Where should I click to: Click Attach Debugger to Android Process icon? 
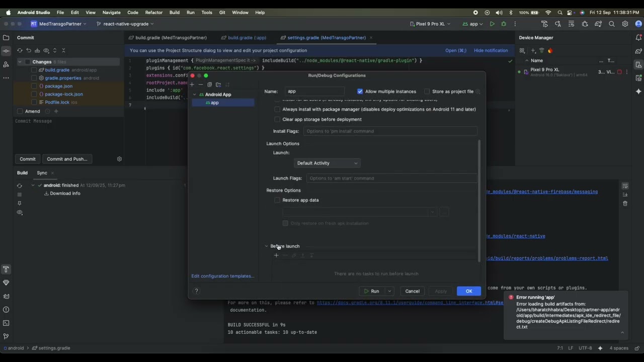585,24
